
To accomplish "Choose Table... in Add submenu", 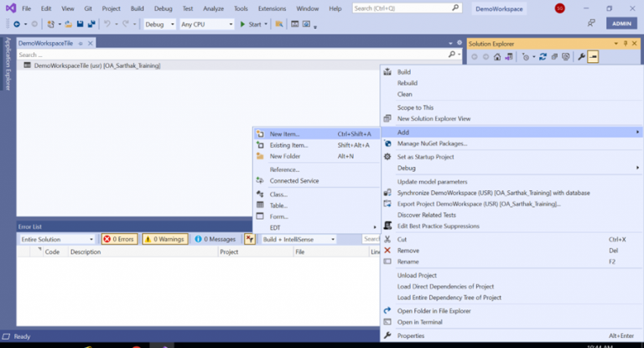I will [x=315, y=205].
